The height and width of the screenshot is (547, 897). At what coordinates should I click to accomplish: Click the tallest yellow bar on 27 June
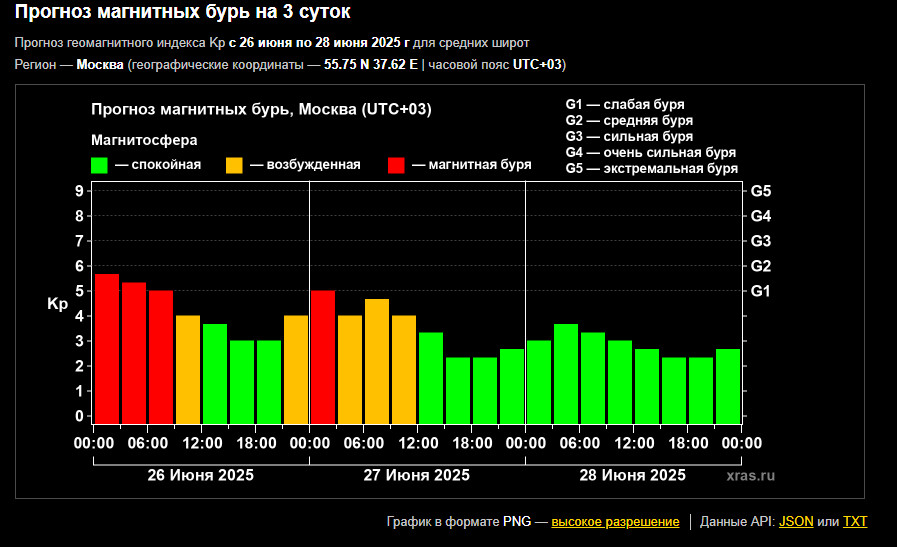click(377, 360)
